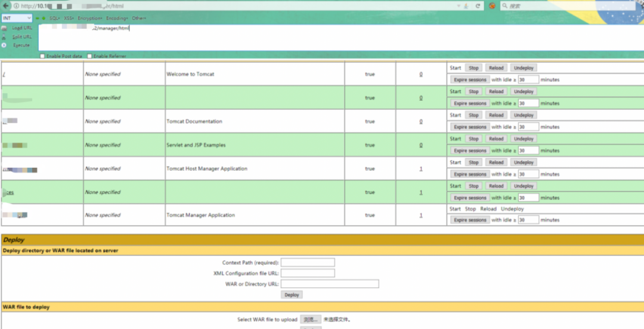Click the green minus icon beside INT dropdown
The height and width of the screenshot is (329, 644).
pyautogui.click(x=38, y=18)
